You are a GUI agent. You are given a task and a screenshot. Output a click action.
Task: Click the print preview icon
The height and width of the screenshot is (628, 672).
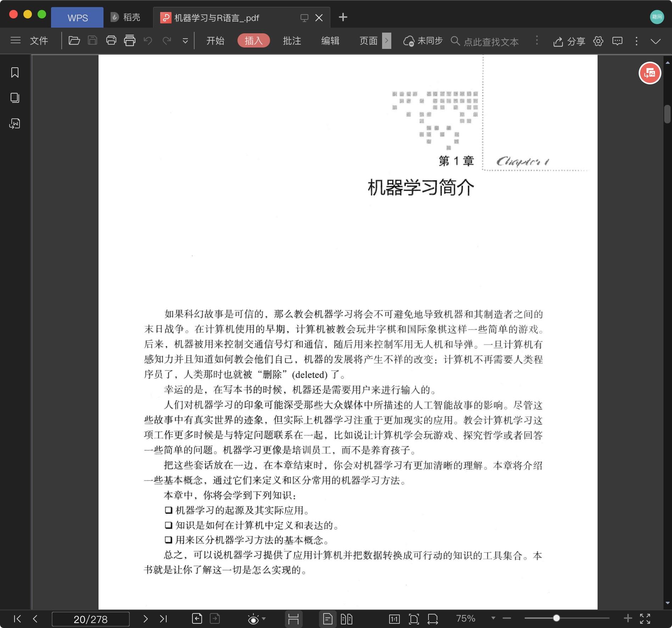click(130, 41)
